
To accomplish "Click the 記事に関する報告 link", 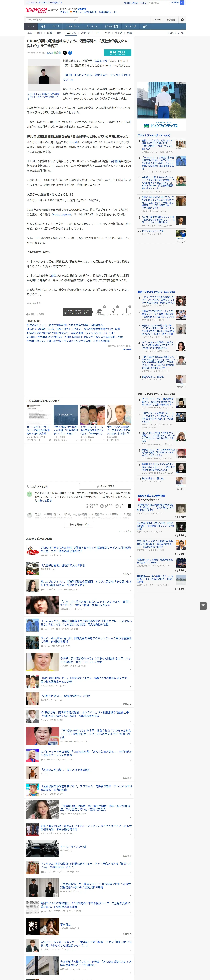I will pos(36,314).
